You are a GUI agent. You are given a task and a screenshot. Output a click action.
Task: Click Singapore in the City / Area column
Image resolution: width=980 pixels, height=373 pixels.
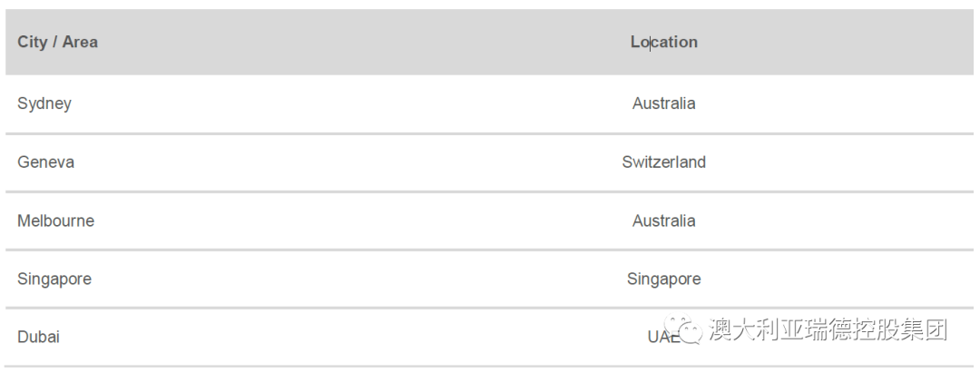(54, 280)
